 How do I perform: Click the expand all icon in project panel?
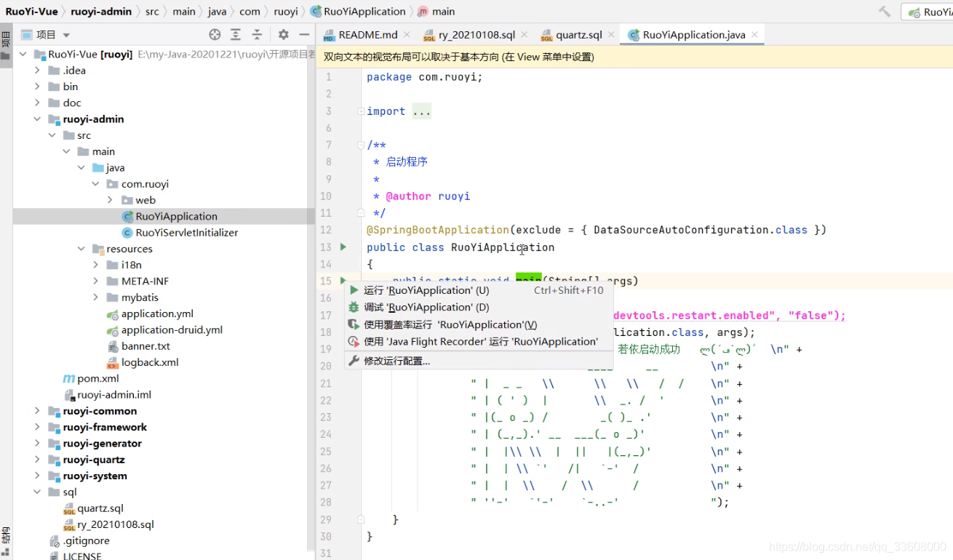tap(236, 34)
